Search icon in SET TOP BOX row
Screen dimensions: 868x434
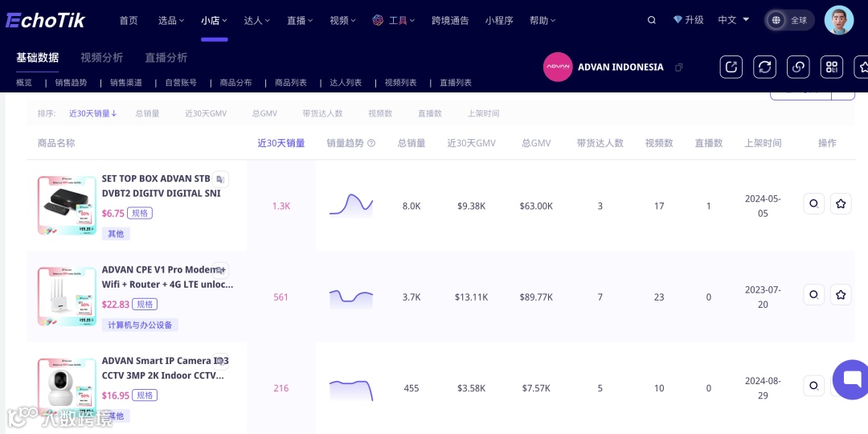pos(813,203)
